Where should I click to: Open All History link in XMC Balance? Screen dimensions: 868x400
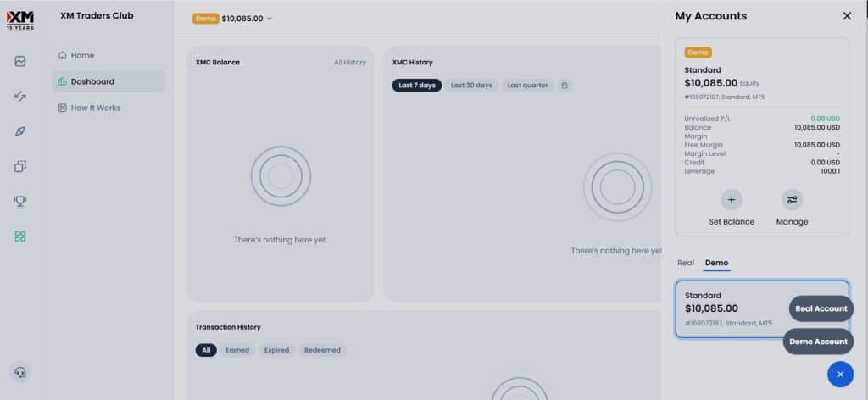tap(350, 63)
